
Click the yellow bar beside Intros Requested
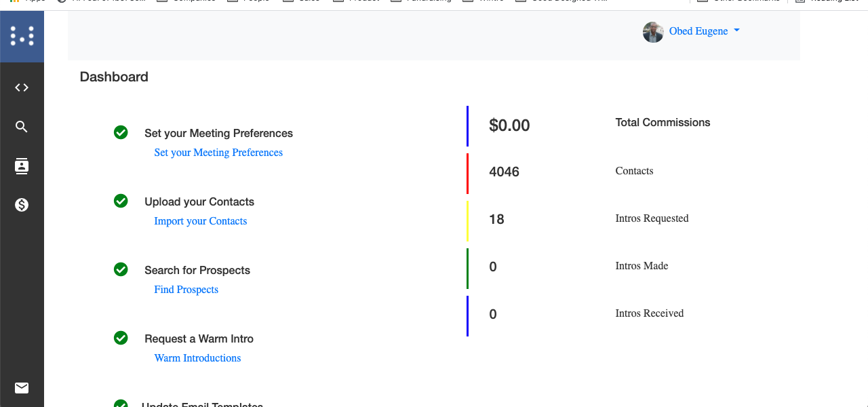[468, 220]
